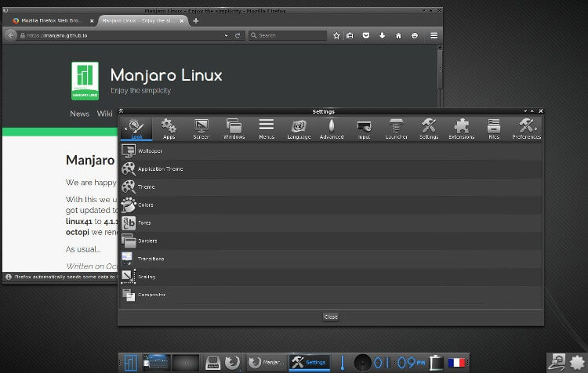
Task: Open the Wiki link on Manjaro page
Action: click(104, 114)
